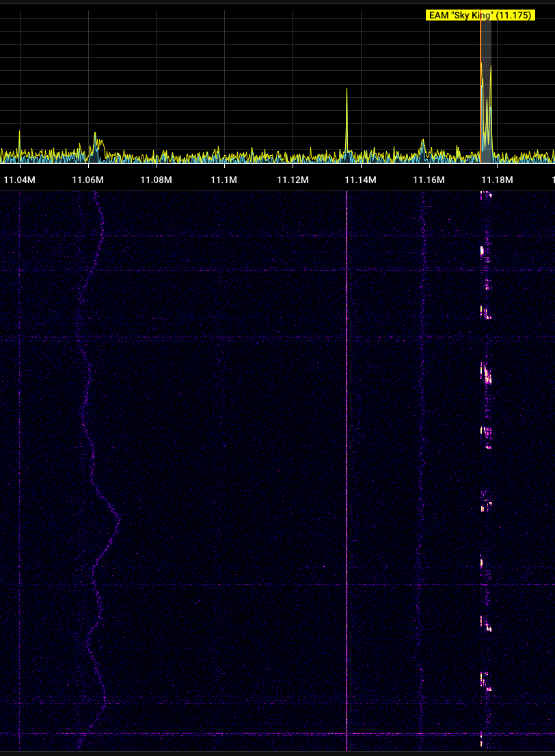Click the wavy drifting signal's rightmost bulge in waterfall
The height and width of the screenshot is (756, 555).
pyautogui.click(x=119, y=520)
